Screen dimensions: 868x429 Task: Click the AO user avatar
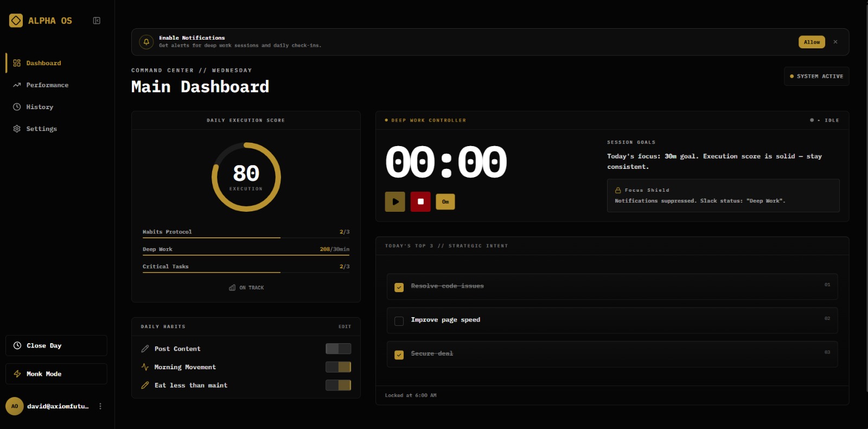pos(15,406)
